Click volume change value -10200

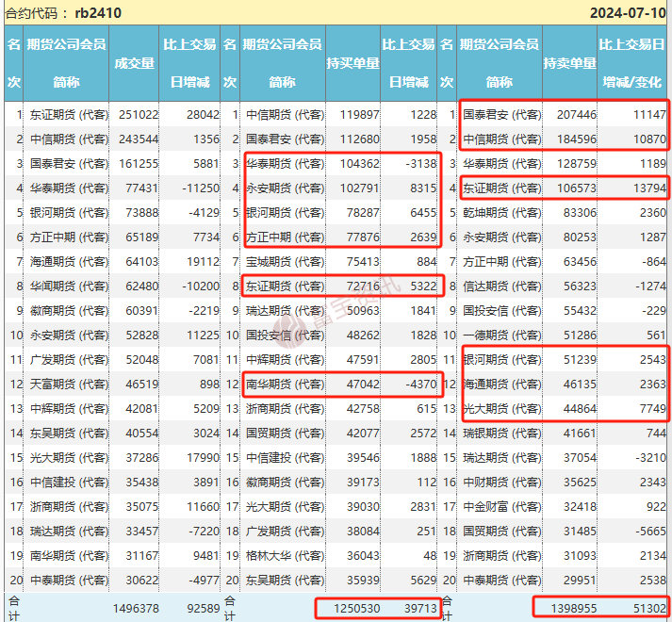coord(200,286)
